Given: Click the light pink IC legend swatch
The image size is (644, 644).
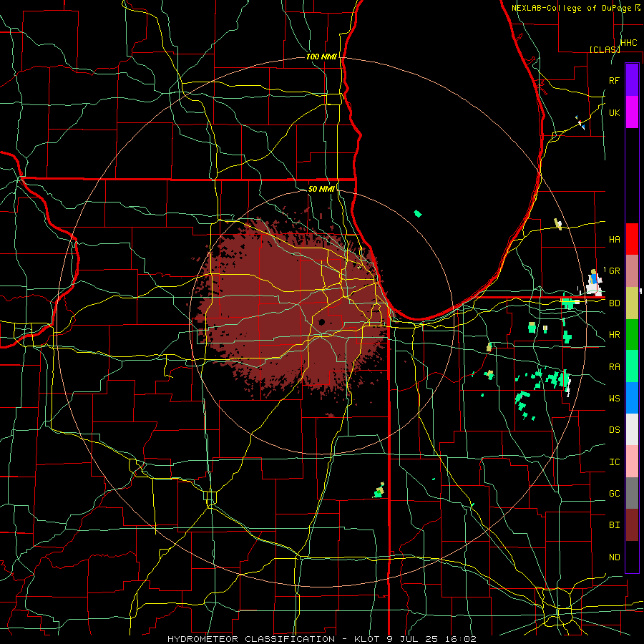Looking at the screenshot, I should click(x=632, y=462).
